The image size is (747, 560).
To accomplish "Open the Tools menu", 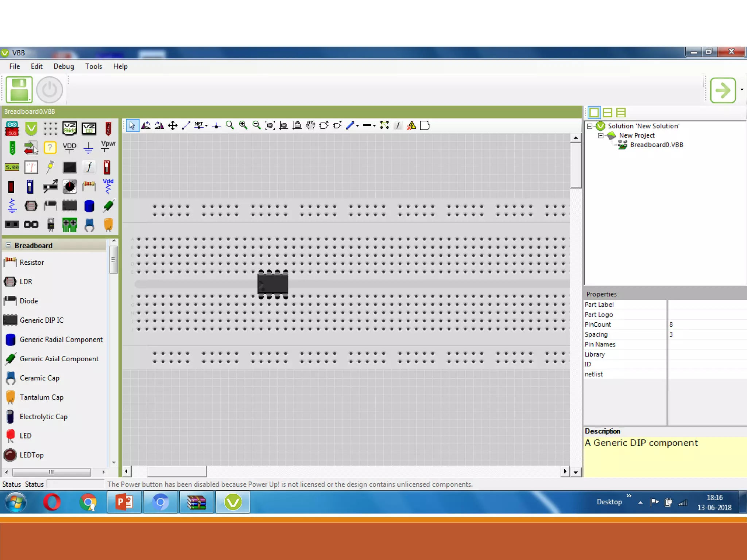I will 93,66.
